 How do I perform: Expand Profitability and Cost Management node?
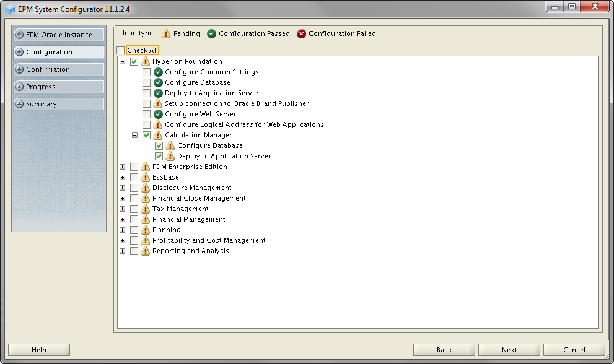[122, 241]
